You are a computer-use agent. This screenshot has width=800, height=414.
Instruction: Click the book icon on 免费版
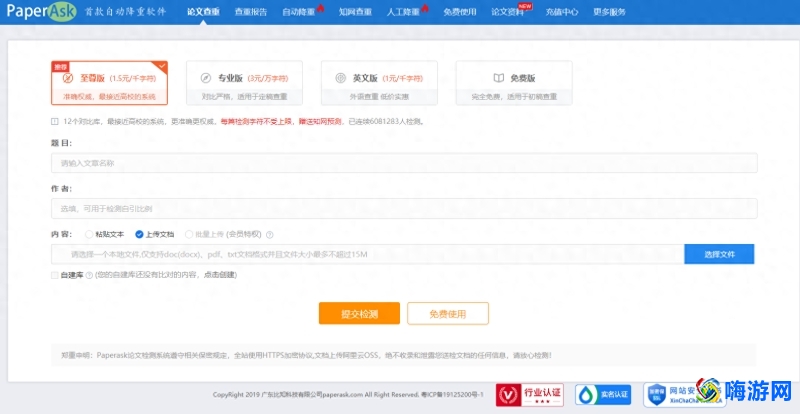[x=498, y=78]
